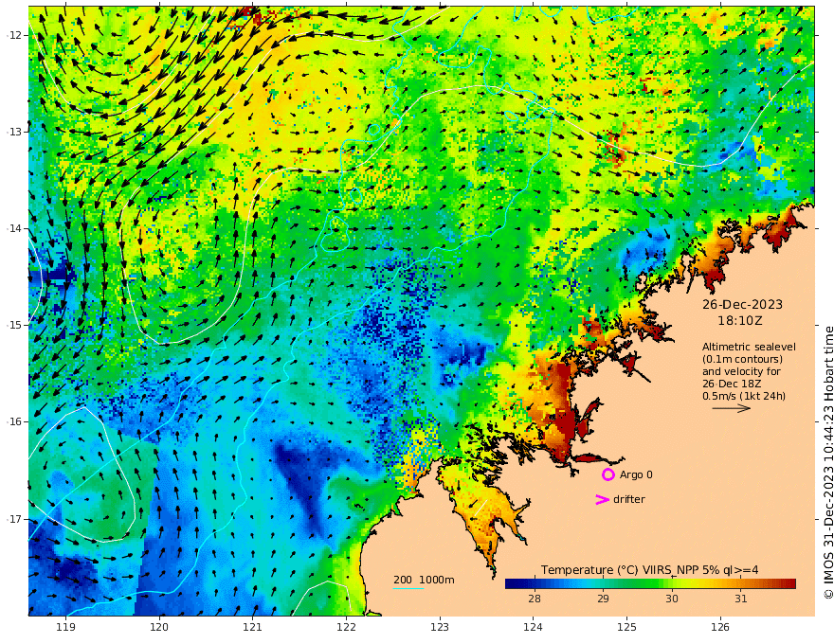Click the '18:10Z' time text
834x644 pixels.
tap(740, 321)
